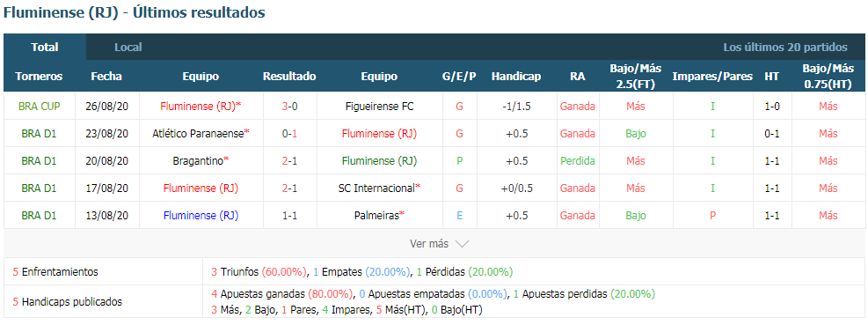
Task: Click the Torneros column header
Action: pos(39,76)
